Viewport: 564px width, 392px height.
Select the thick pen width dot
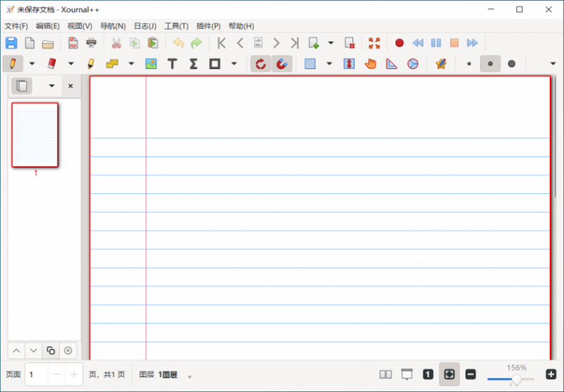pos(512,64)
